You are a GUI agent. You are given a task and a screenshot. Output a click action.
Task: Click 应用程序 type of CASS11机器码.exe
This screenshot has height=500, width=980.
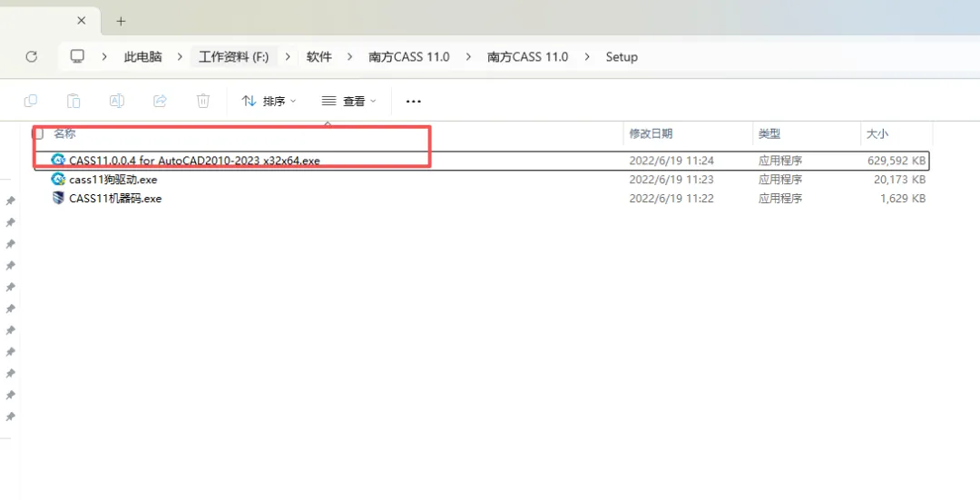(x=780, y=198)
